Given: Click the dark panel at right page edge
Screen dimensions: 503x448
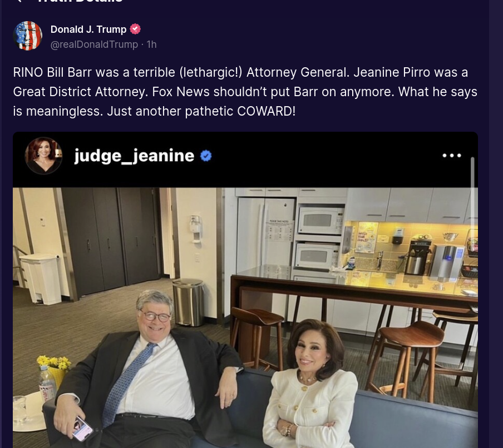Looking at the screenshot, I should tap(496, 224).
